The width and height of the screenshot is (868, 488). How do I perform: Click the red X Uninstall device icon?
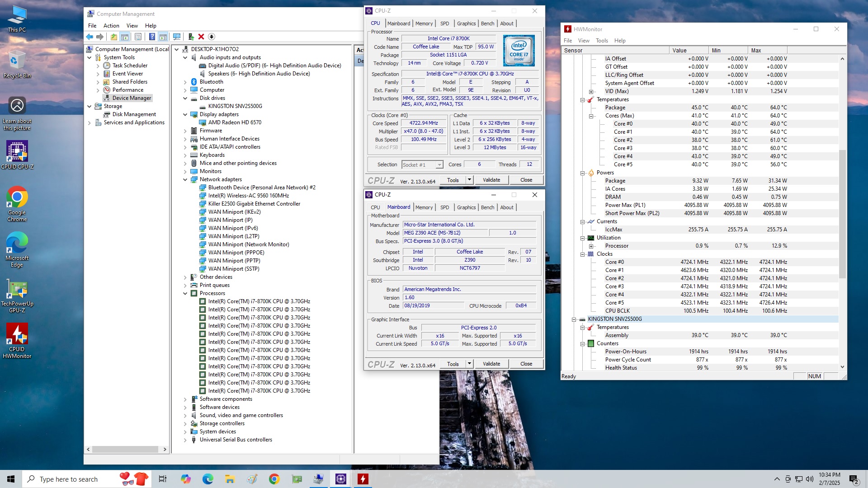coord(201,37)
